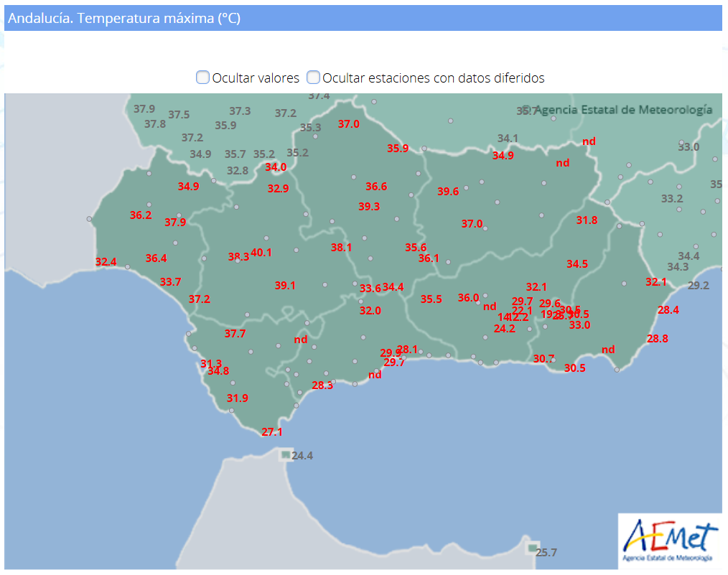The height and width of the screenshot is (575, 728).
Task: Click the 28.4 east coast value
Action: 668,310
